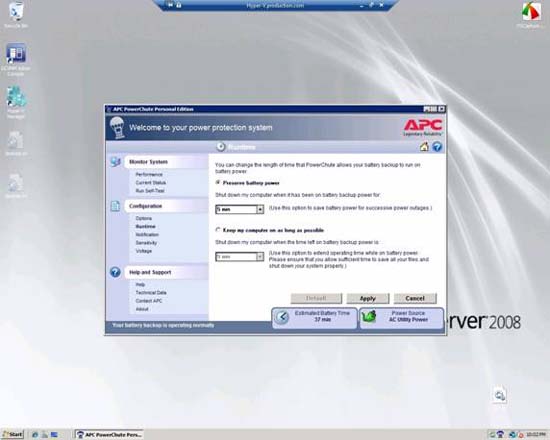550x440 pixels.
Task: Open the SCVMM Admin Console desktop shortcut
Action: (x=16, y=59)
